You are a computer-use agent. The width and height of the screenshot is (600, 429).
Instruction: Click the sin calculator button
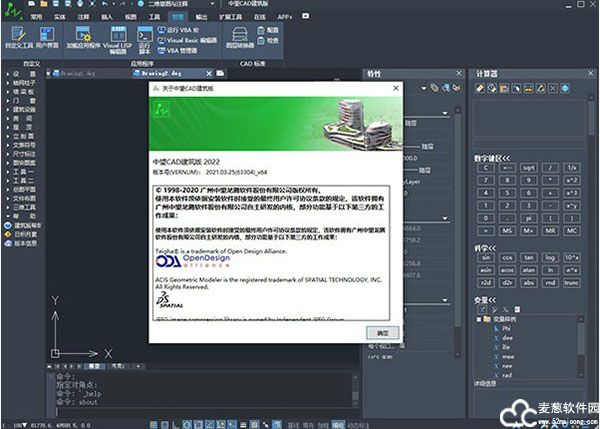(486, 258)
